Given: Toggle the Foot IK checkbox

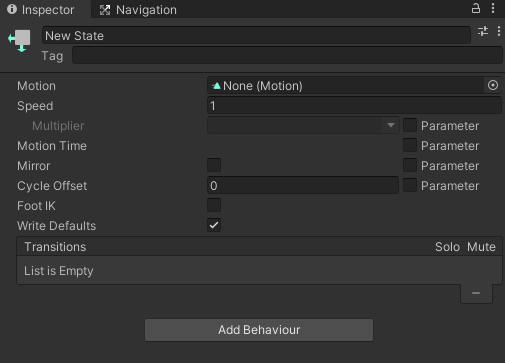Looking at the screenshot, I should coord(214,205).
